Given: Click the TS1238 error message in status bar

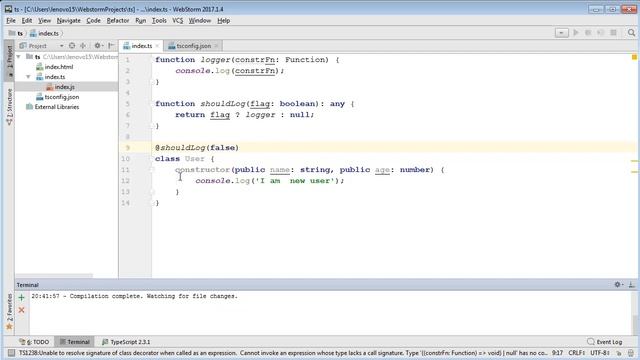Looking at the screenshot, I should click(283, 353).
